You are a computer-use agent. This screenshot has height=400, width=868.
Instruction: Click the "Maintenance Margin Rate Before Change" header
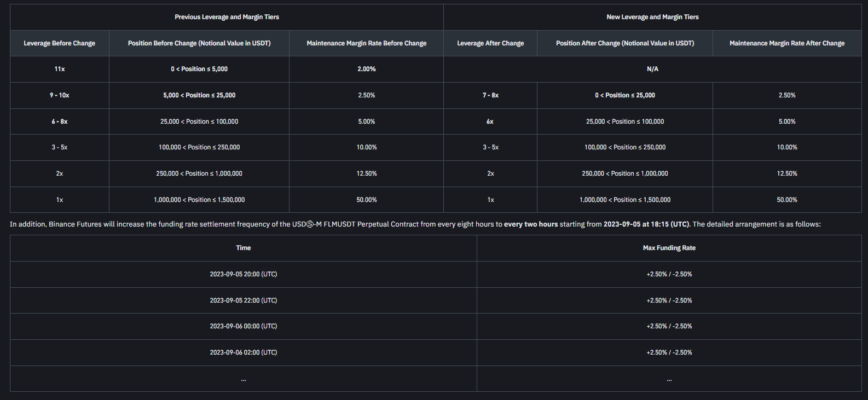pyautogui.click(x=366, y=43)
